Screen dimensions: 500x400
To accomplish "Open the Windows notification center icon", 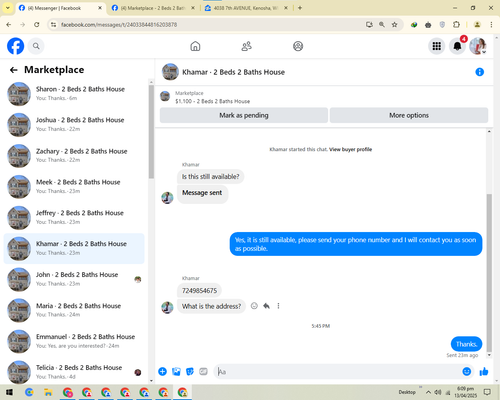I will point(487,392).
